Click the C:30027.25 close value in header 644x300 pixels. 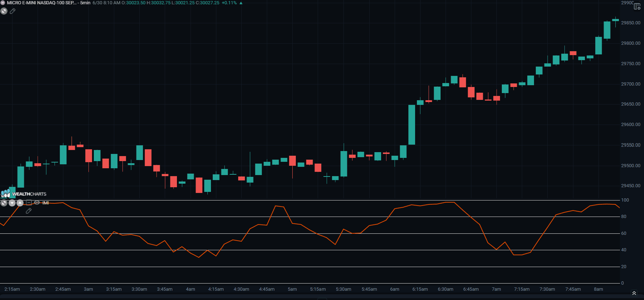pos(207,3)
